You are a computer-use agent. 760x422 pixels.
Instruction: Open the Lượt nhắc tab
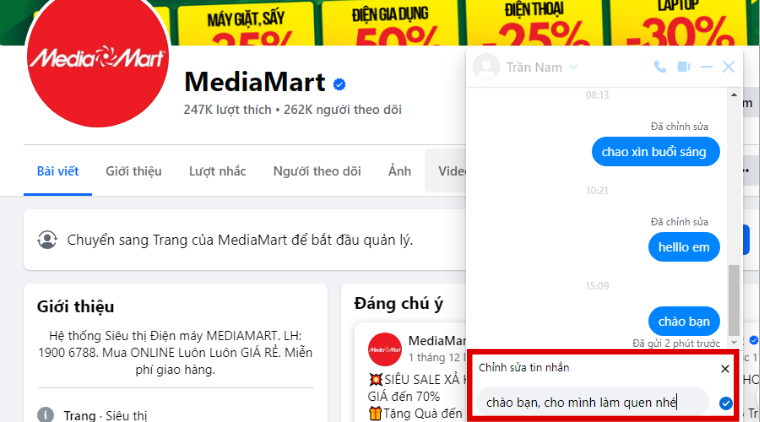[218, 171]
